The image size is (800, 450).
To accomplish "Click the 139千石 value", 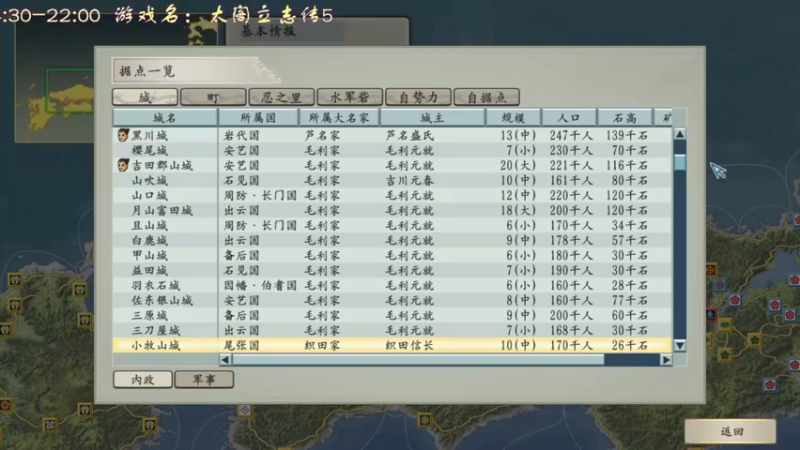I will [x=627, y=135].
